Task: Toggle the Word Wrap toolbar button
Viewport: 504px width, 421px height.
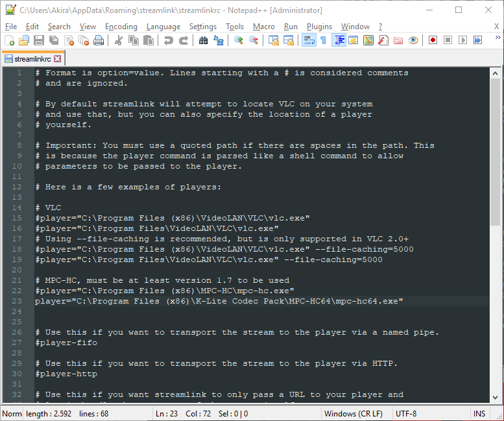Action: click(x=309, y=40)
